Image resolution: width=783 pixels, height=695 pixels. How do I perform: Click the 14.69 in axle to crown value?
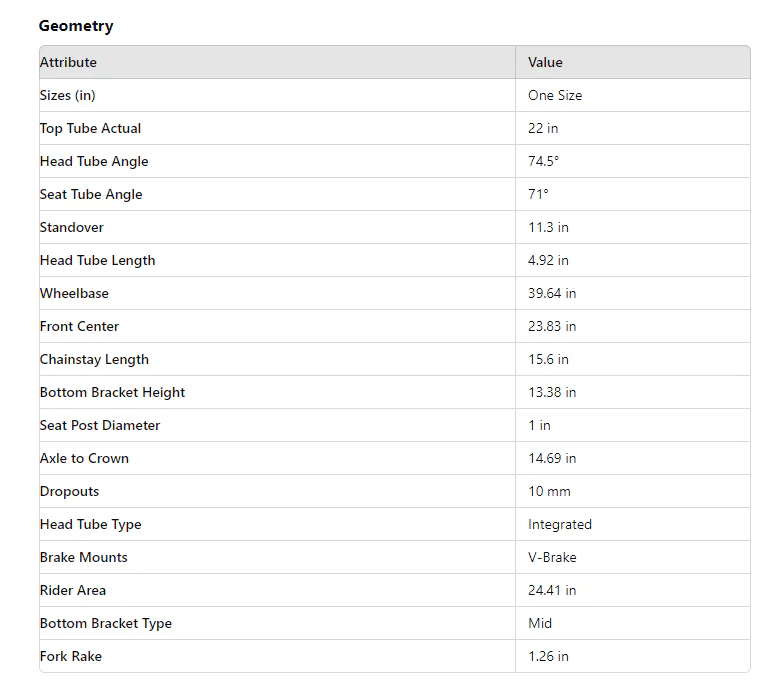(552, 458)
